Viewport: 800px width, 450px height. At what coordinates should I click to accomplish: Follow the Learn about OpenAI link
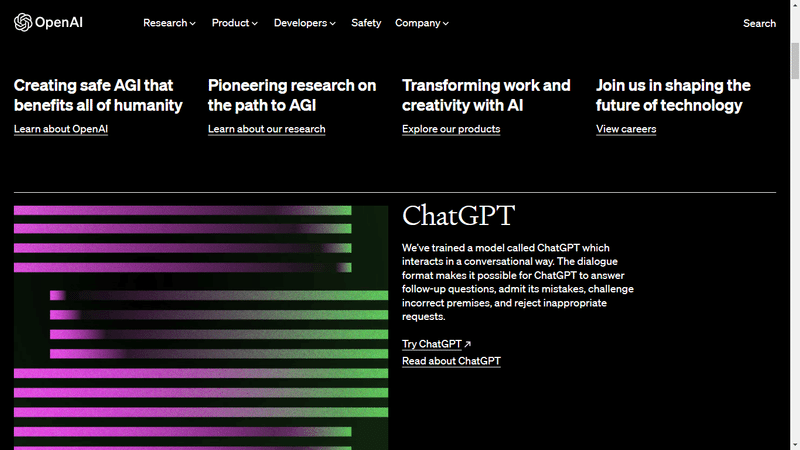point(61,129)
